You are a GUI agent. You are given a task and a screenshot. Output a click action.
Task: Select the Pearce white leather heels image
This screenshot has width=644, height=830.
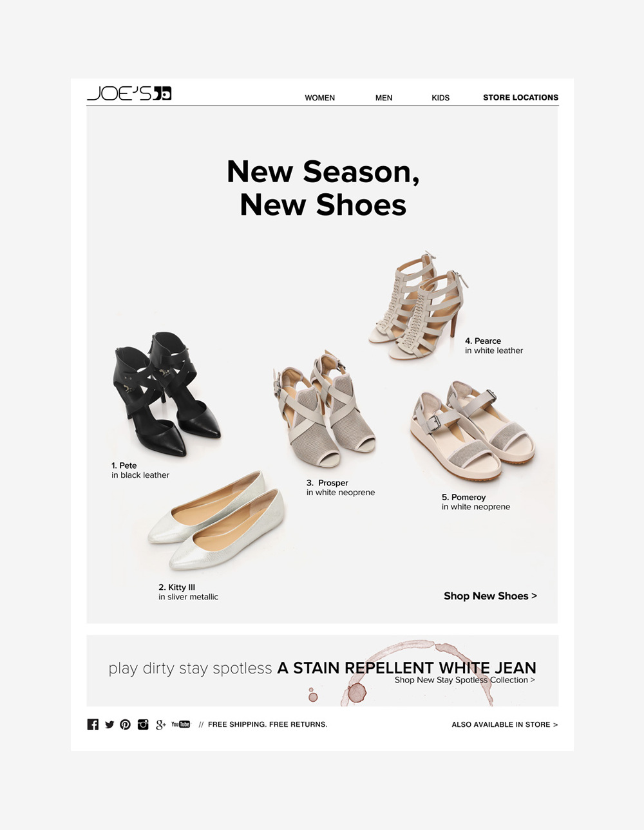(x=418, y=306)
